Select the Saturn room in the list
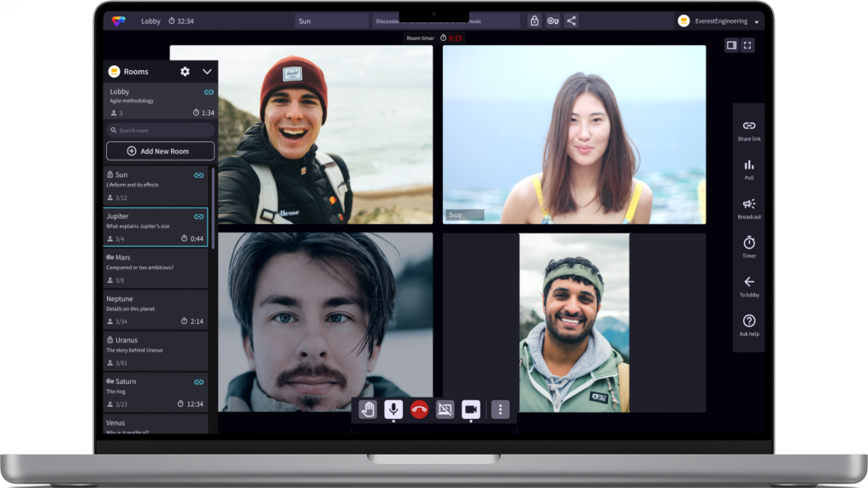 156,392
